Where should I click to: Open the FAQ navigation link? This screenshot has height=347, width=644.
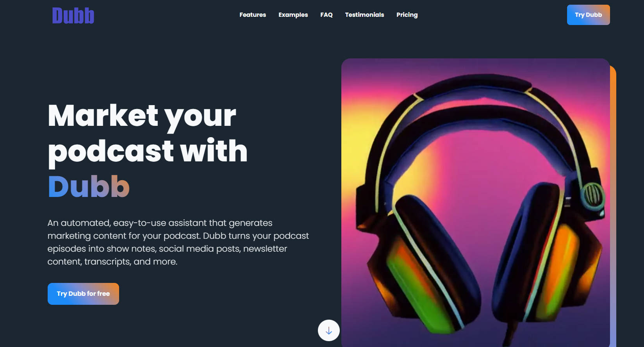pyautogui.click(x=326, y=15)
